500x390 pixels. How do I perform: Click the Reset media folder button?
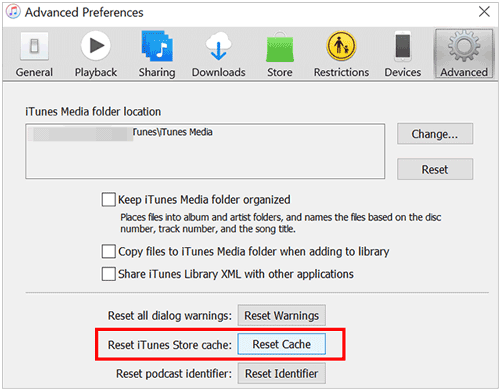(x=435, y=169)
